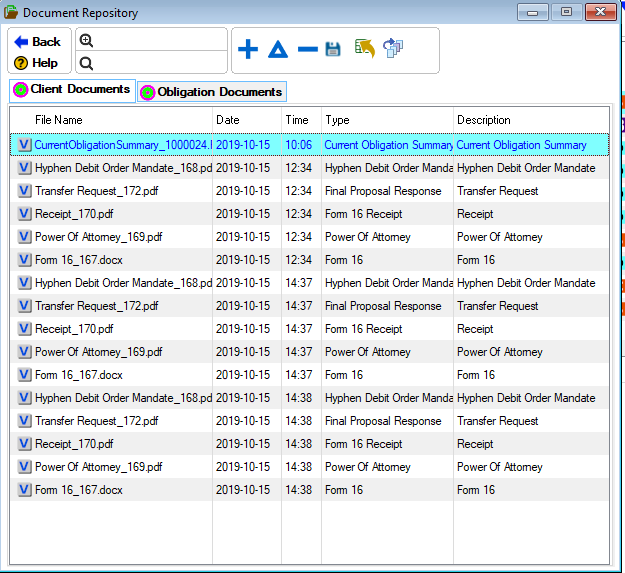Click the blue triangle edit icon
625x573 pixels.
[278, 50]
